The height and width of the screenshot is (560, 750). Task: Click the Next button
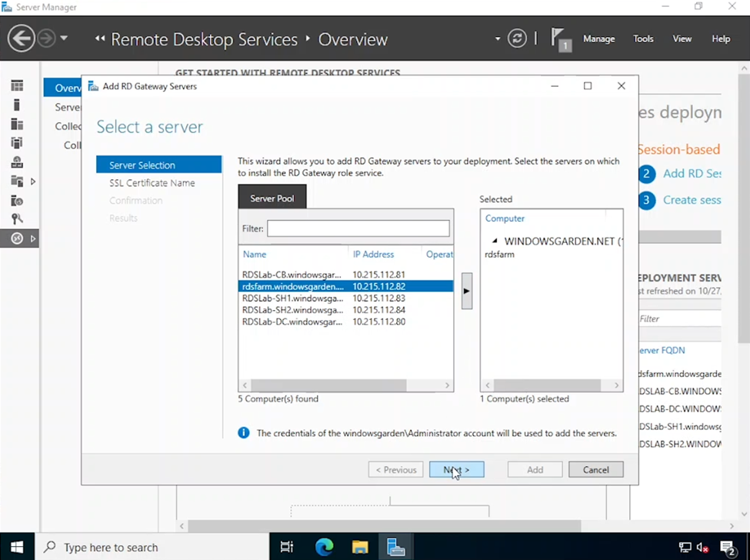pyautogui.click(x=456, y=469)
